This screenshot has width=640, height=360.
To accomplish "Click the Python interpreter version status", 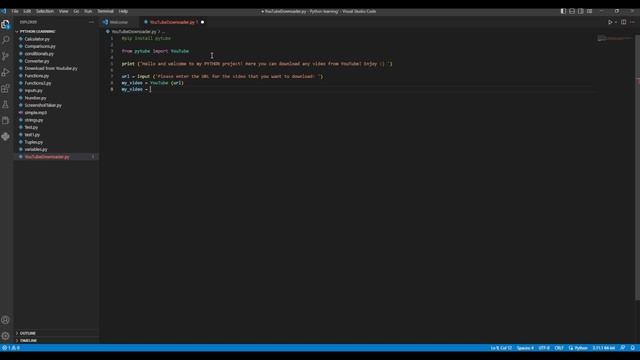I will point(604,348).
